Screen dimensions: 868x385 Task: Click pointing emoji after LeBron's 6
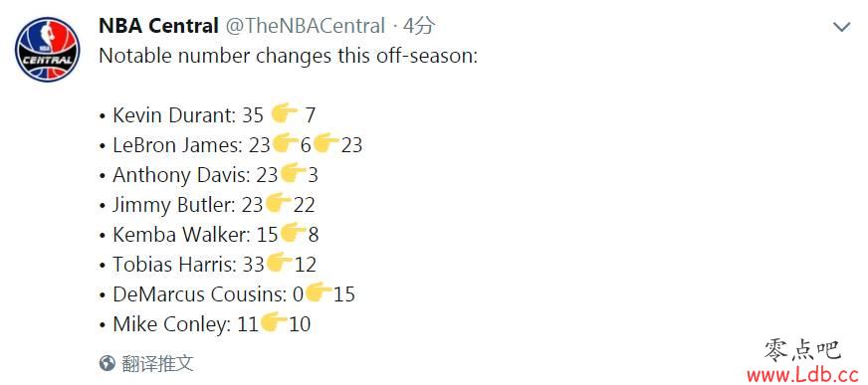pyautogui.click(x=326, y=143)
